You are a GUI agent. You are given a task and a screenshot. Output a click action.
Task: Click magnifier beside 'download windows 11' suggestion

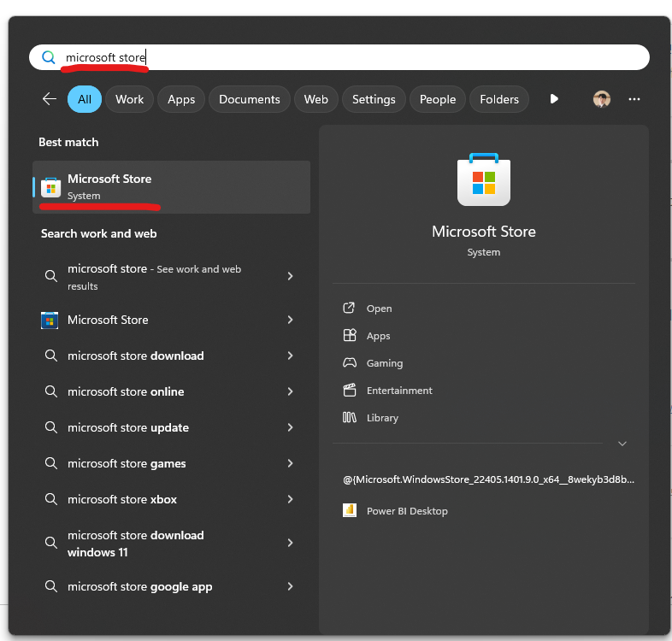(51, 543)
